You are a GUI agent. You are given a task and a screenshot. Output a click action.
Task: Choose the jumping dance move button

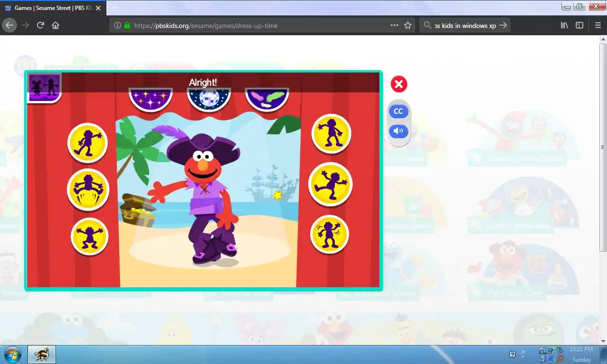[88, 190]
